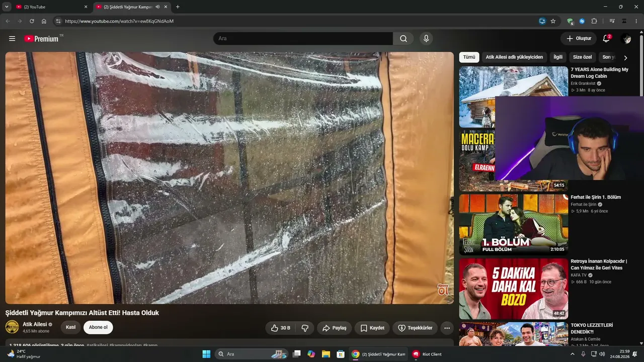
Task: Open the Chrome extensions puzzle menu
Action: point(594,21)
